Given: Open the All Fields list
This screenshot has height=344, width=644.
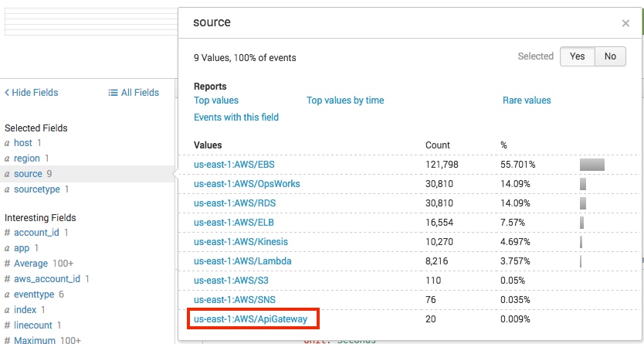Looking at the screenshot, I should (x=134, y=92).
